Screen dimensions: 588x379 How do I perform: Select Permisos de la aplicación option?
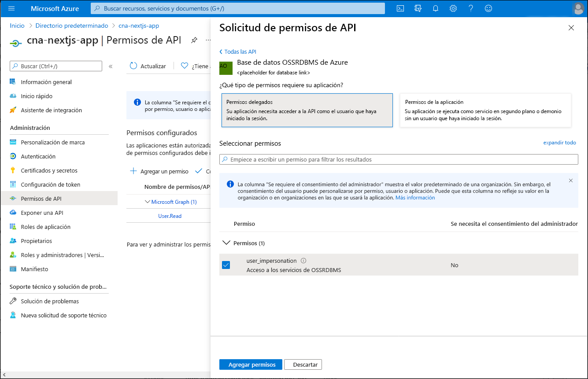coord(485,110)
